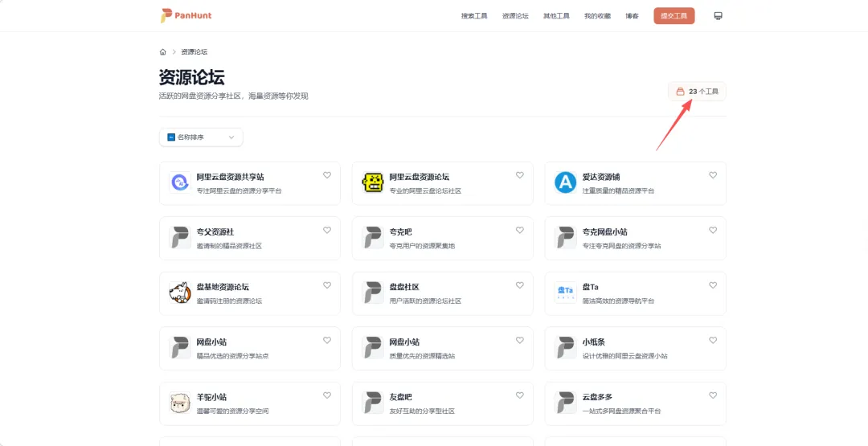Click the 小纸条 card icon
The width and height of the screenshot is (868, 446).
click(565, 347)
